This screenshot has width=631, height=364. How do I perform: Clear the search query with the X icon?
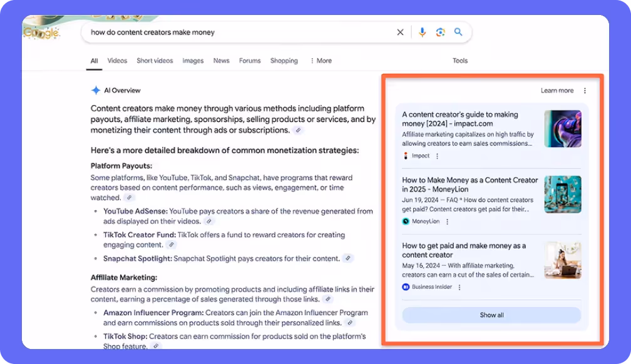[400, 32]
